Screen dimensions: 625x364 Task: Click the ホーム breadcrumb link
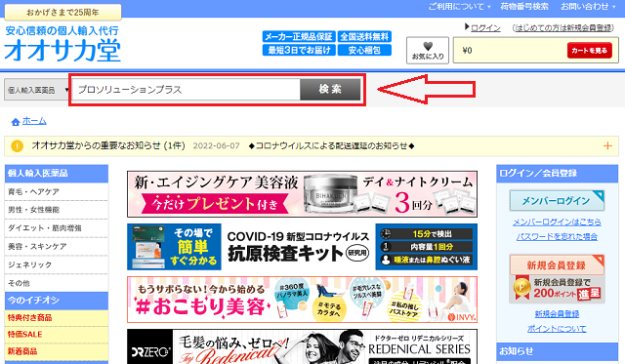pyautogui.click(x=34, y=121)
